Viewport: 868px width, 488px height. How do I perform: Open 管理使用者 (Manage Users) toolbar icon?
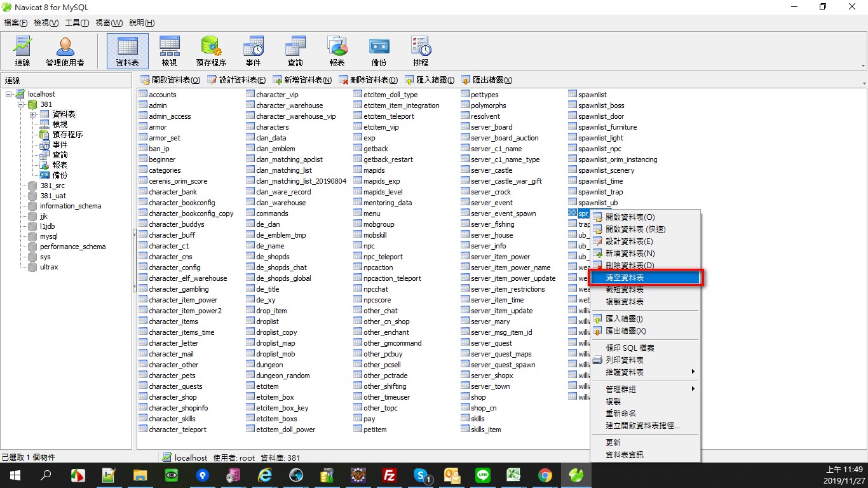65,51
